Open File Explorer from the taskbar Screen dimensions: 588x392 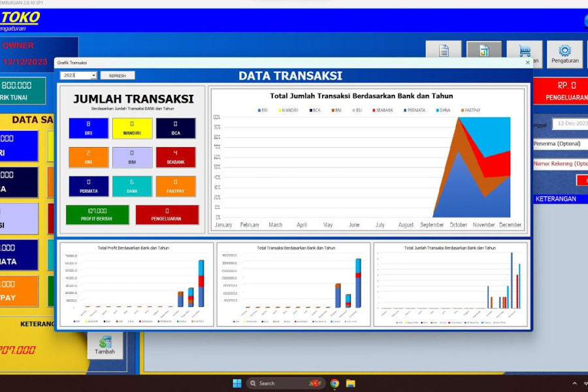click(x=350, y=383)
